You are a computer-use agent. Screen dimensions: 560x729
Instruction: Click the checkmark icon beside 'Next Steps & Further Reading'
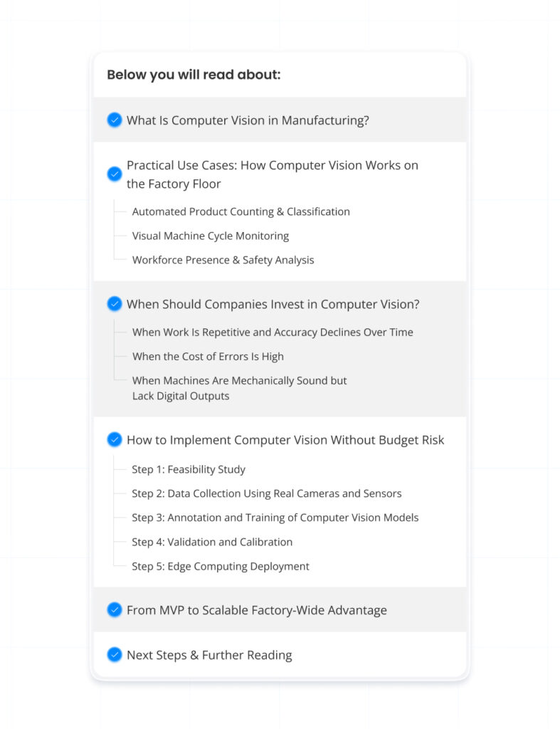click(x=115, y=654)
